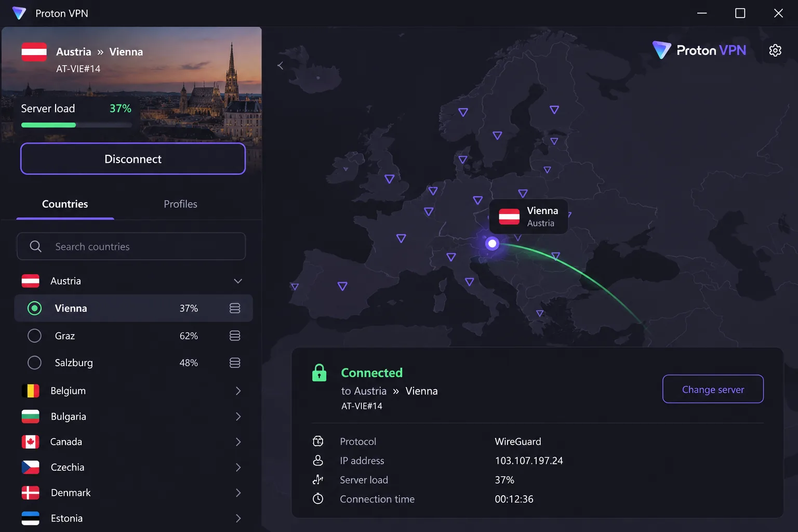Click WireGuard protocol value
This screenshot has width=798, height=532.
[x=518, y=441]
